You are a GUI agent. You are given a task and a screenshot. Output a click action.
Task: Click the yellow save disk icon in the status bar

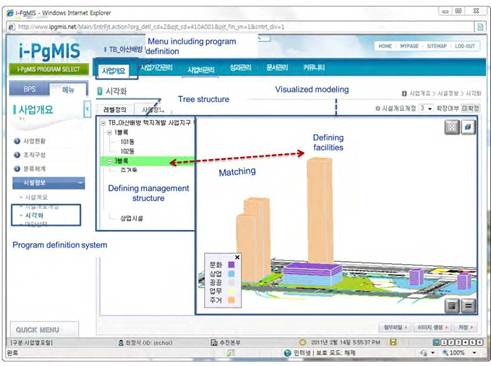(393, 342)
